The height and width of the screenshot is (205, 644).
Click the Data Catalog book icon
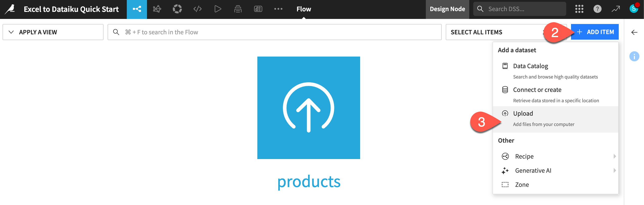point(505,66)
